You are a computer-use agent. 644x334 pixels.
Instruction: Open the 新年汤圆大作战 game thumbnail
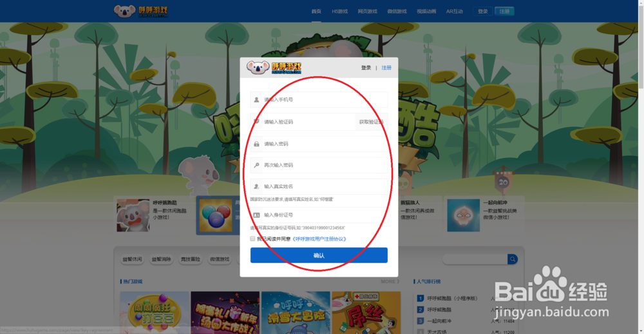click(225, 313)
